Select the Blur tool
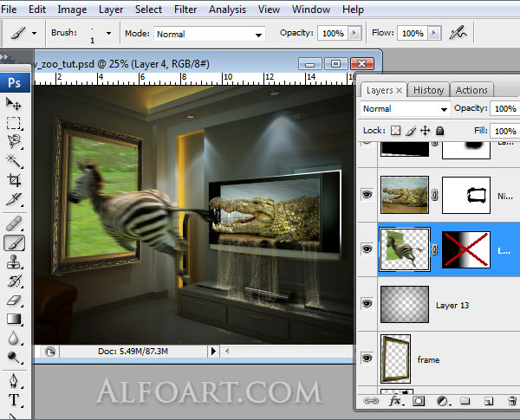 [13, 338]
